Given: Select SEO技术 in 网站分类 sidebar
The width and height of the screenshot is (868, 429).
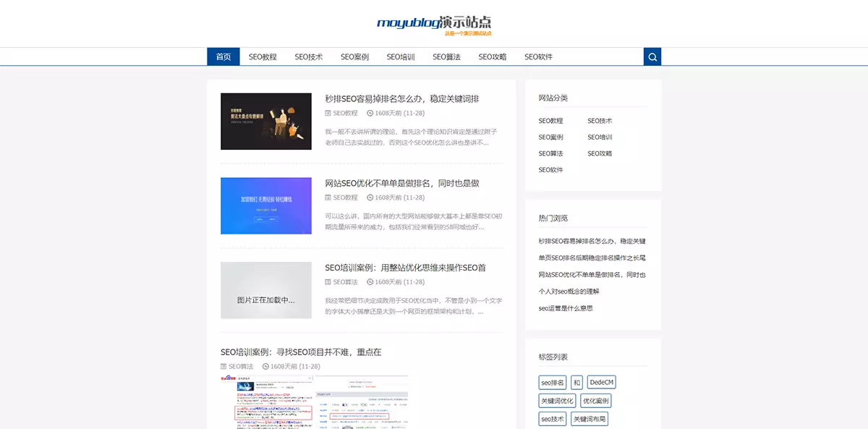Looking at the screenshot, I should (x=600, y=121).
